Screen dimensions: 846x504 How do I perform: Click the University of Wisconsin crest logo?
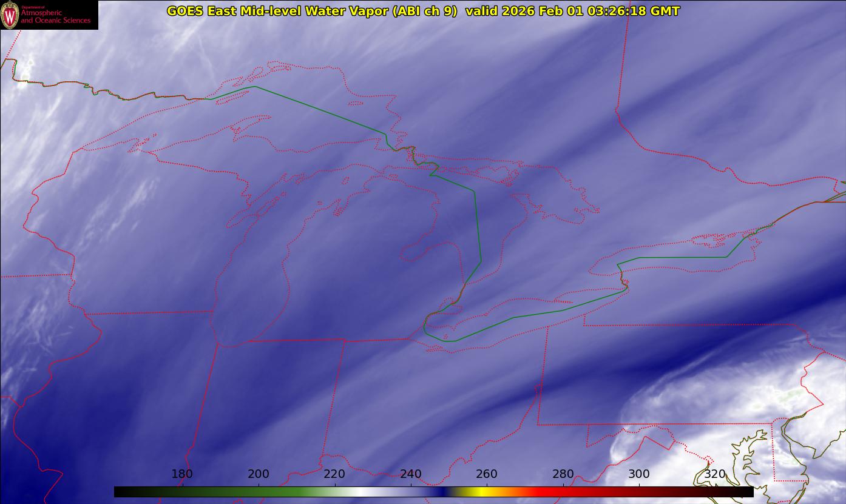pos(10,15)
